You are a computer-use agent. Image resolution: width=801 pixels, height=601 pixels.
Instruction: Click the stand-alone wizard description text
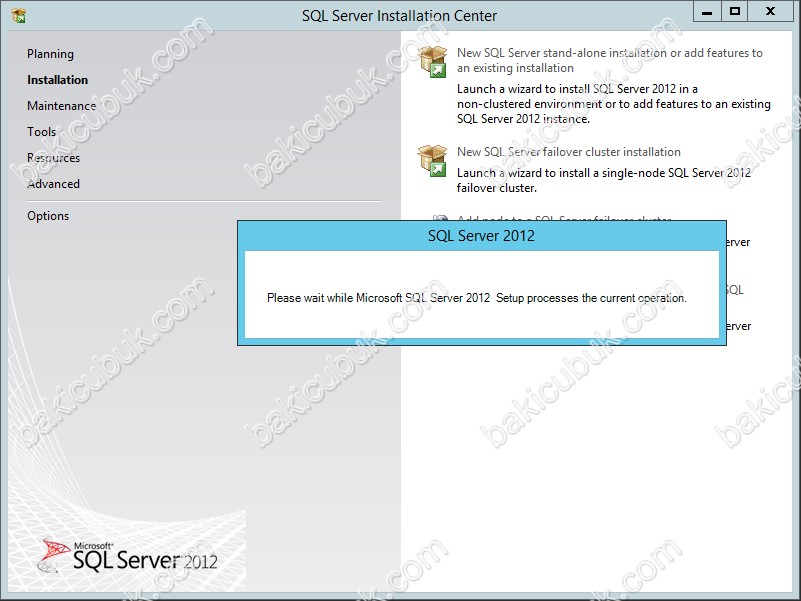tap(614, 104)
